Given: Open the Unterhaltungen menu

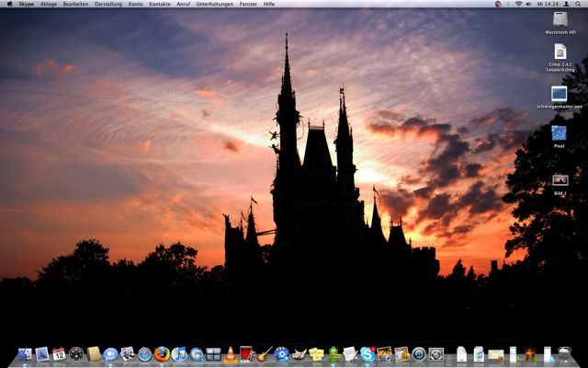Looking at the screenshot, I should click(x=214, y=4).
